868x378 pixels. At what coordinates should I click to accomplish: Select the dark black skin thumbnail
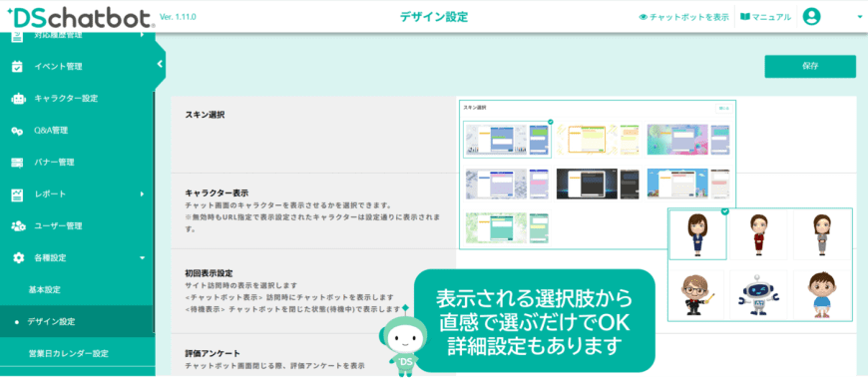pyautogui.click(x=598, y=184)
